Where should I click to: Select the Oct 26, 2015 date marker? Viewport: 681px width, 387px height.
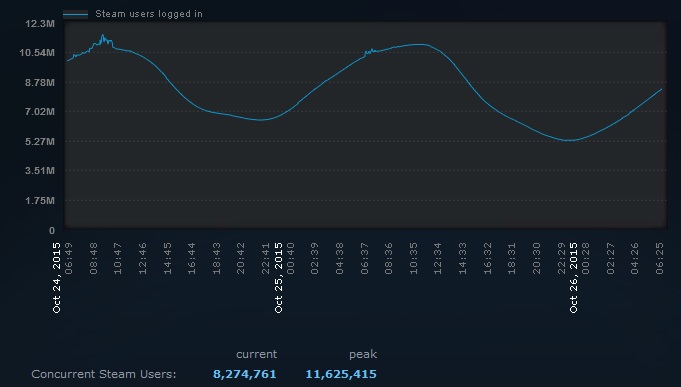pos(574,278)
